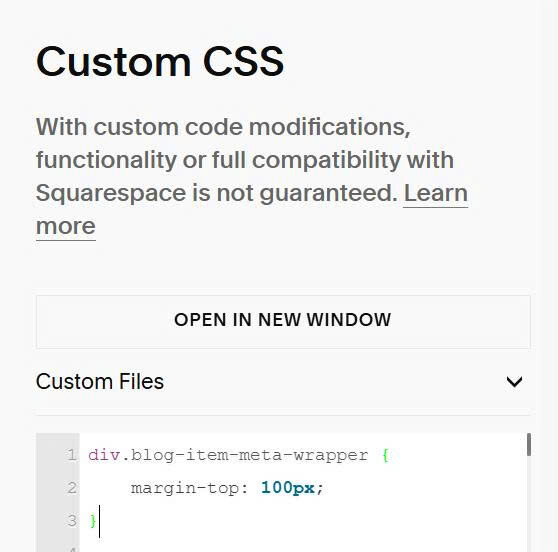558x552 pixels.
Task: Expand the Custom Files chevron
Action: 514,382
